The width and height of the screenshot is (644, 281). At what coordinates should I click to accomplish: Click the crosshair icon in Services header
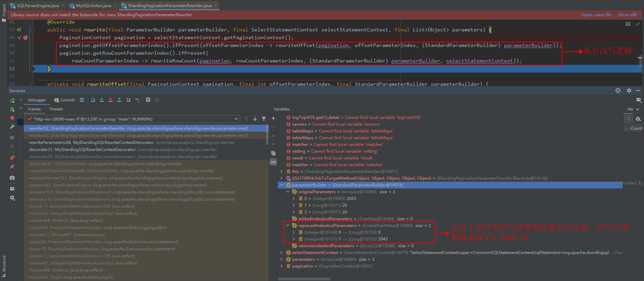point(618,91)
